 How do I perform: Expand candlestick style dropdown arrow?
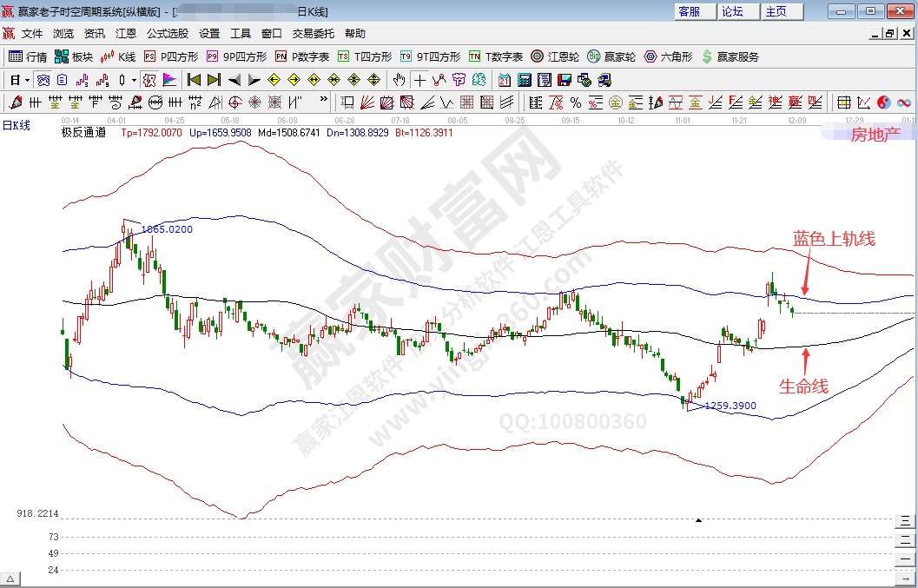coord(133,80)
